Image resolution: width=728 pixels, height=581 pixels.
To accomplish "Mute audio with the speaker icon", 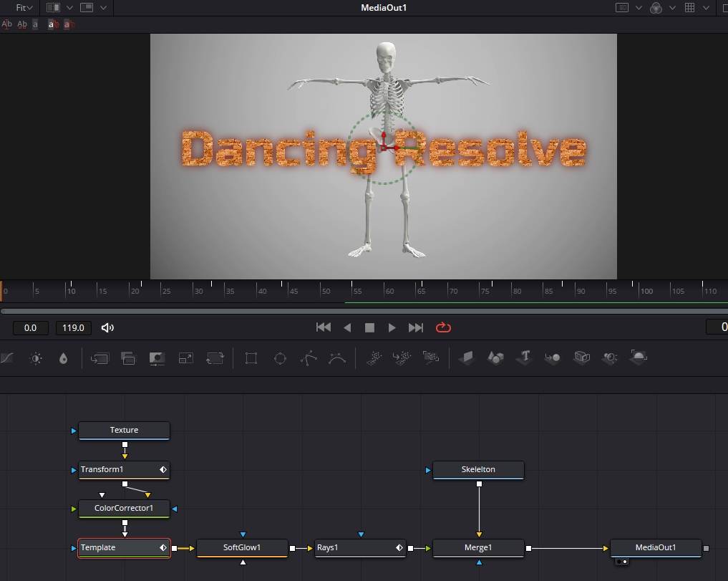I will 107,327.
